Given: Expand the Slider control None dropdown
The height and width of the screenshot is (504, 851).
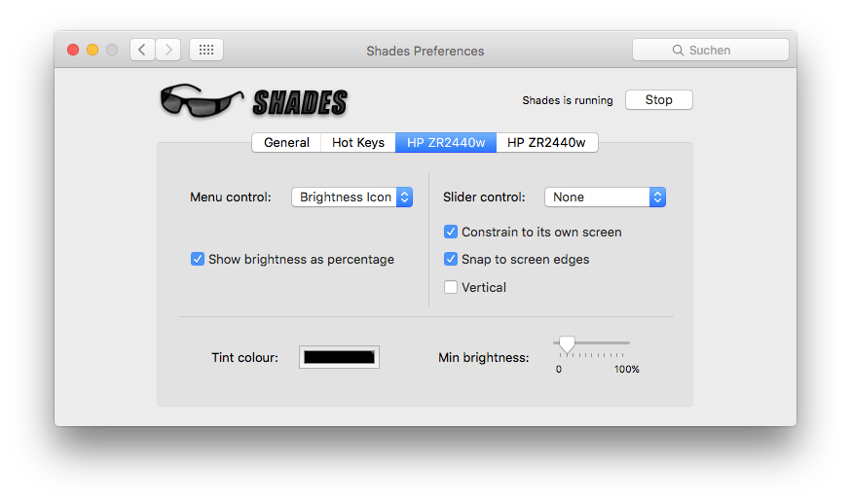Looking at the screenshot, I should 605,198.
